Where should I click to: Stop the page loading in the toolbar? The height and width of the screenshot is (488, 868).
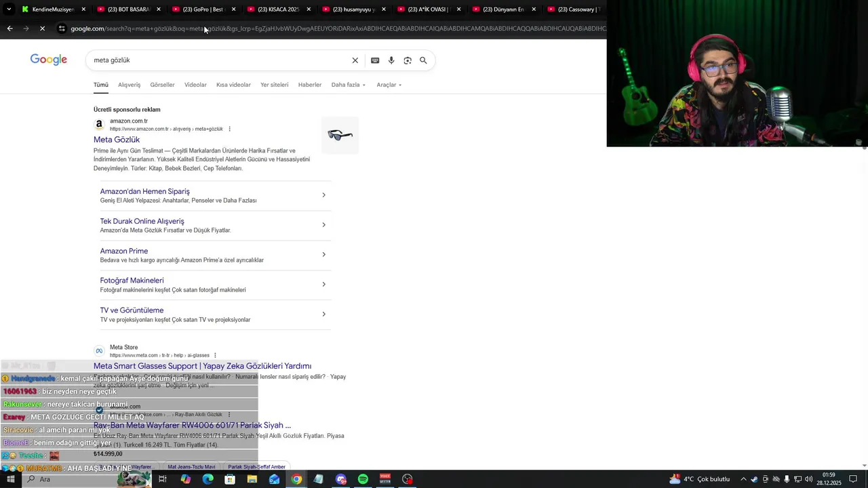click(x=42, y=28)
